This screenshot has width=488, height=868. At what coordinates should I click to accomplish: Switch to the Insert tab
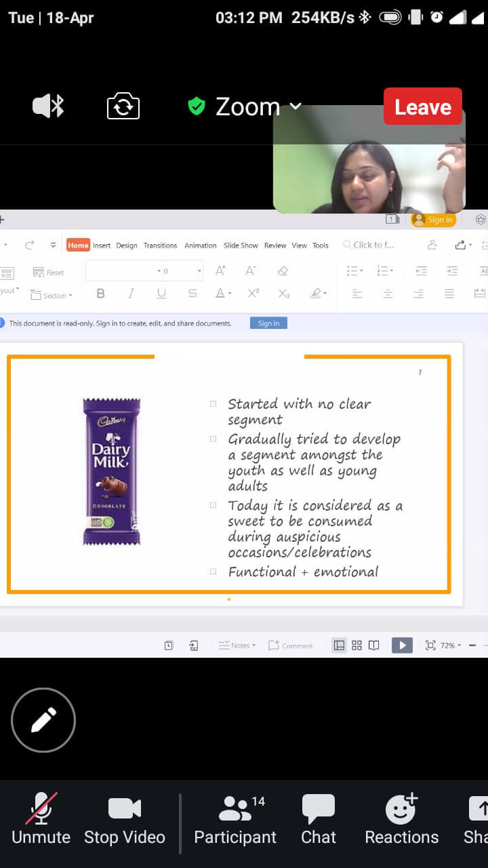[102, 245]
